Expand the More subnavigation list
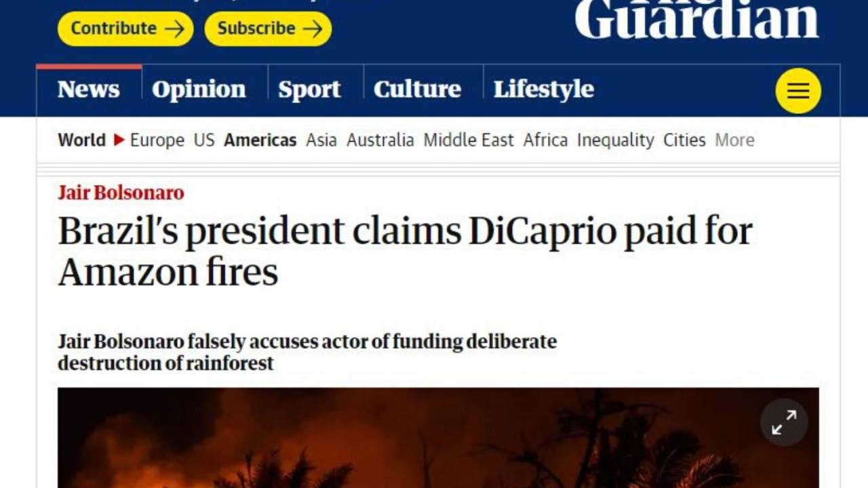 [x=734, y=140]
